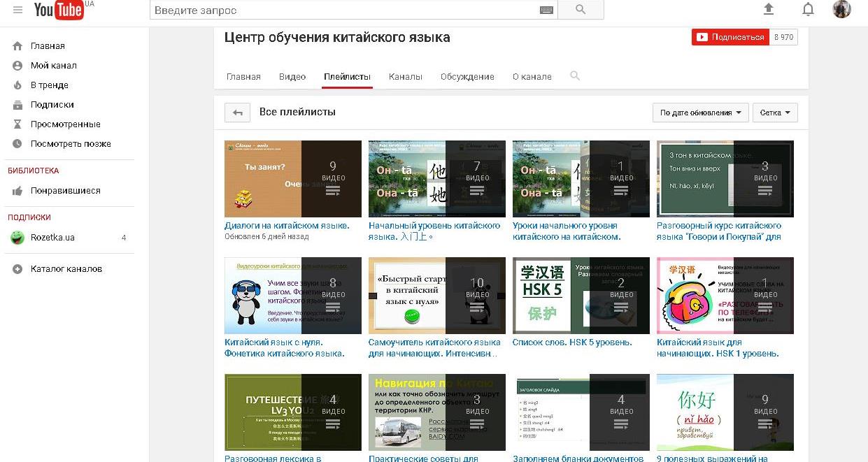Open the hamburger guide menu

point(17,10)
